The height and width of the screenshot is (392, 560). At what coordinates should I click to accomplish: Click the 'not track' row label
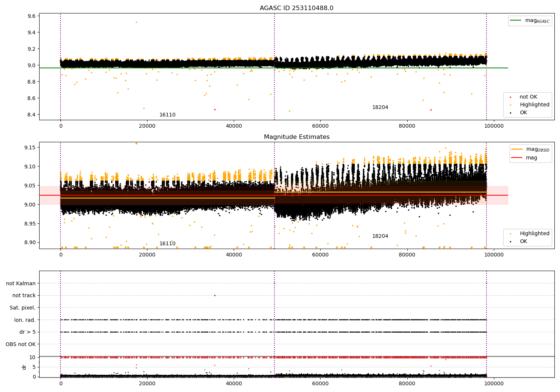[24, 296]
